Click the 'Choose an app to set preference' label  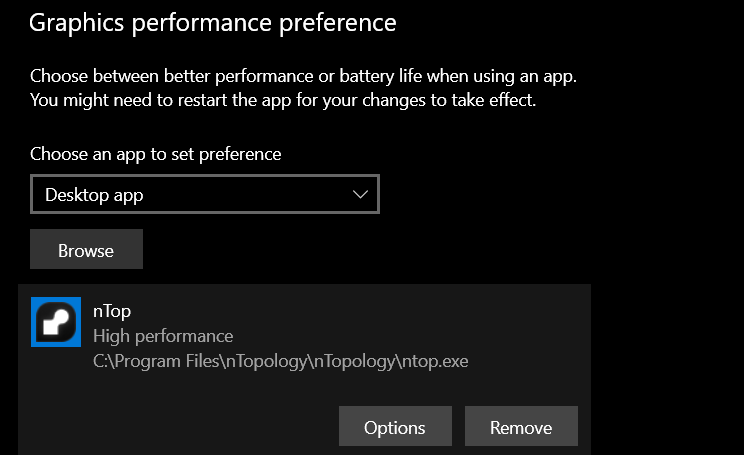pyautogui.click(x=155, y=154)
